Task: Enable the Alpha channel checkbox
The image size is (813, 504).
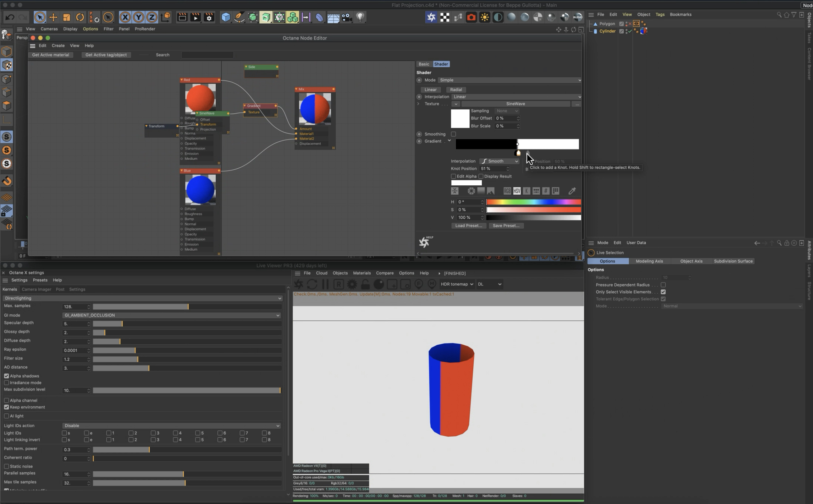Action: [7, 400]
